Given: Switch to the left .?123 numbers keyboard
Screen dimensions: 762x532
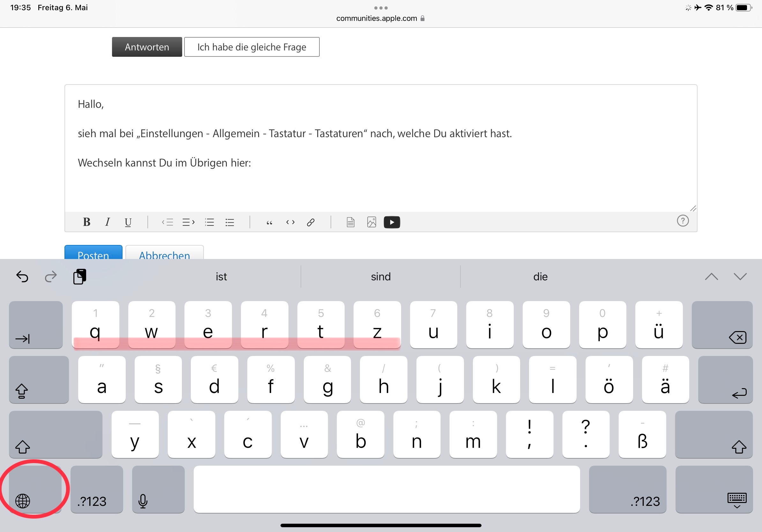Looking at the screenshot, I should pyautogui.click(x=97, y=490).
